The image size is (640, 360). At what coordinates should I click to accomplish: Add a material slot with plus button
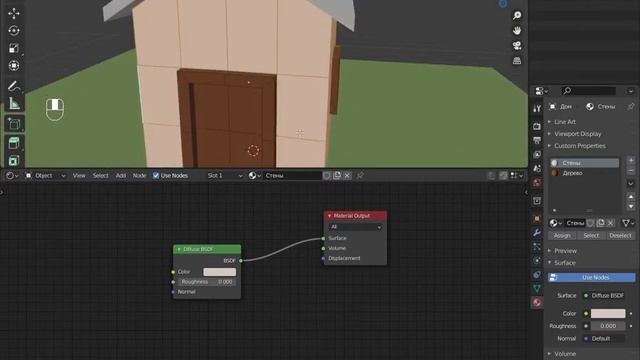click(631, 160)
